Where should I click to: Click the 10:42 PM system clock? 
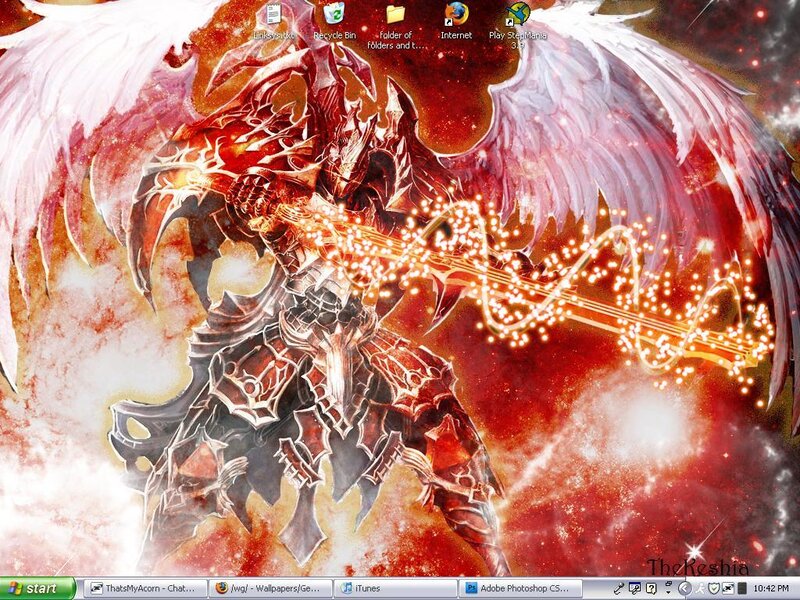771,589
